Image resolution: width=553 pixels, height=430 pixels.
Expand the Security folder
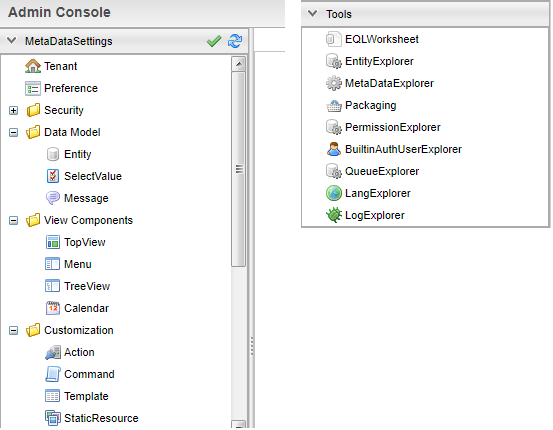coord(13,110)
